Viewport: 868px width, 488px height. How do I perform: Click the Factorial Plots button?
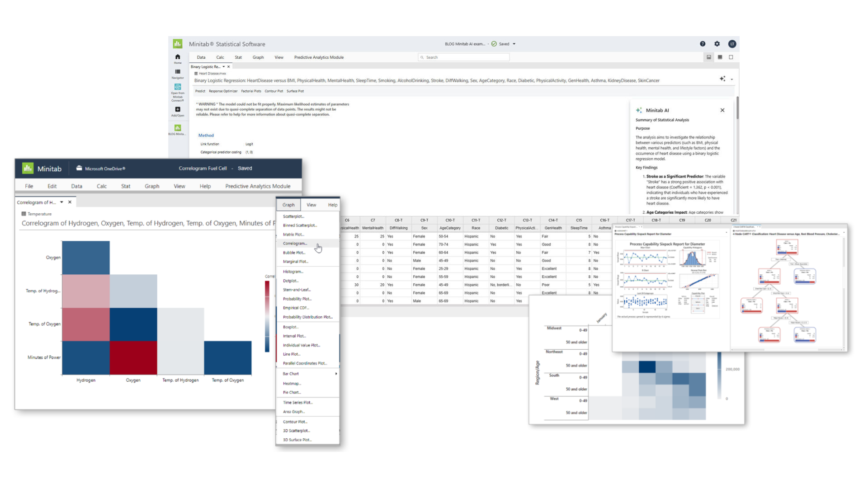(251, 91)
